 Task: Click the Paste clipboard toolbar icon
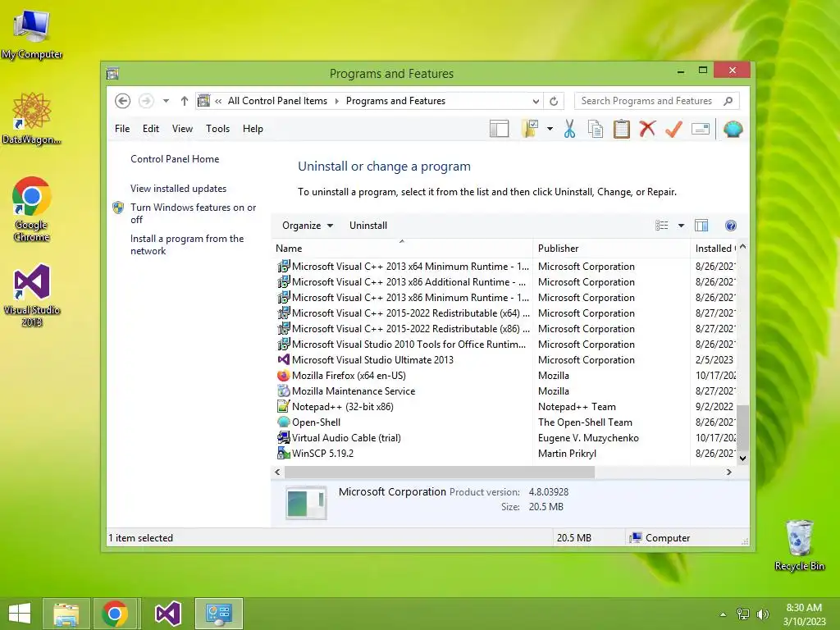point(622,129)
